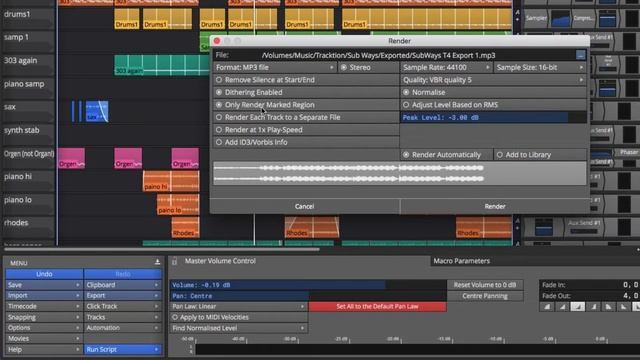Open the Snapping menu
The height and width of the screenshot is (360, 640).
coord(44,317)
